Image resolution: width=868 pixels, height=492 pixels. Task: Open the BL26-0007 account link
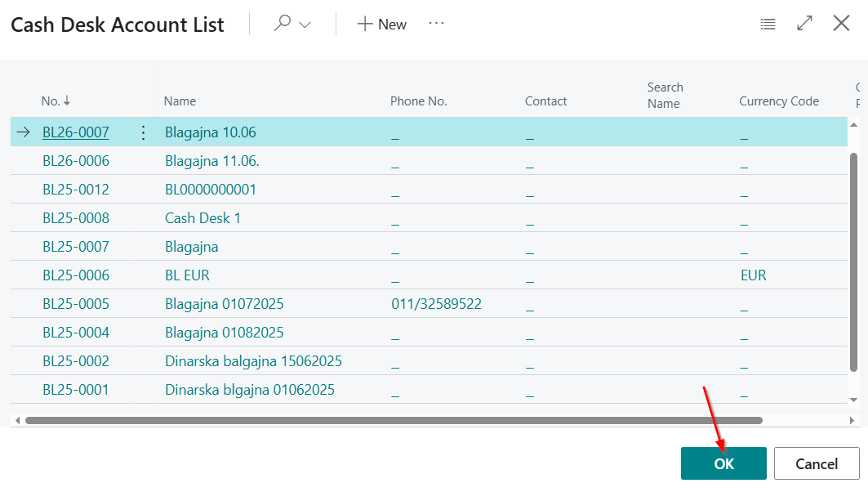pyautogui.click(x=76, y=132)
